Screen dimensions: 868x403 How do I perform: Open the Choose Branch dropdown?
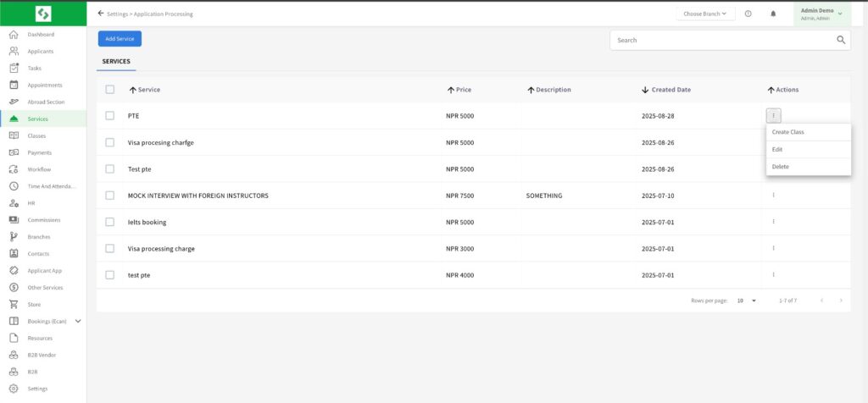click(x=705, y=14)
